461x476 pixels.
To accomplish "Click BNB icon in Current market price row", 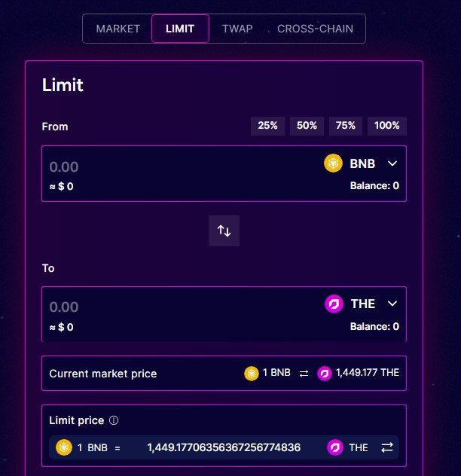I will click(x=251, y=373).
